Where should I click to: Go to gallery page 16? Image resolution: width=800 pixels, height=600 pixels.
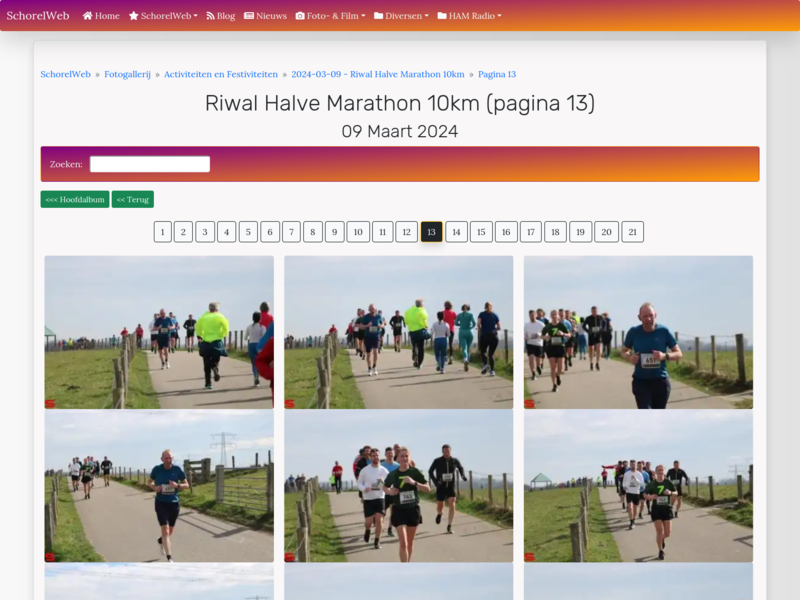(x=506, y=232)
